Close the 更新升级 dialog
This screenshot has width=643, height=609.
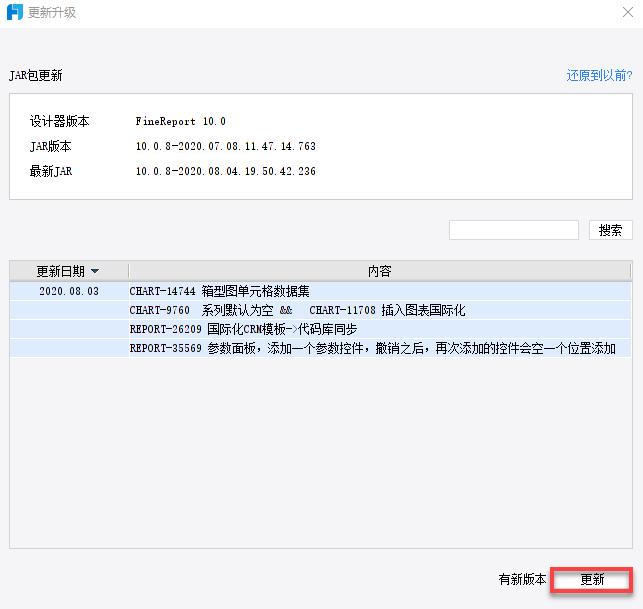pos(627,12)
